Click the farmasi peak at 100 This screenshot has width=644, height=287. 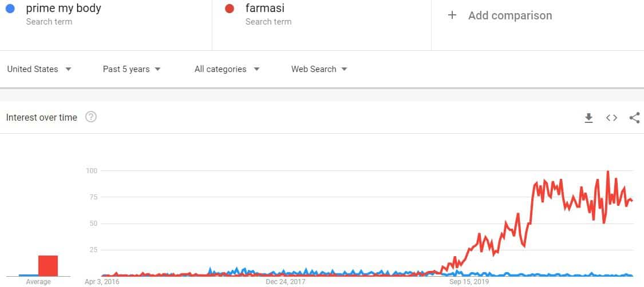point(607,172)
